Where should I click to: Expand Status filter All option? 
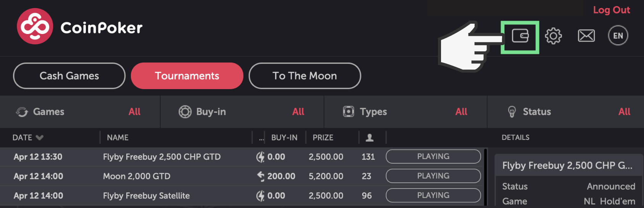[624, 112]
